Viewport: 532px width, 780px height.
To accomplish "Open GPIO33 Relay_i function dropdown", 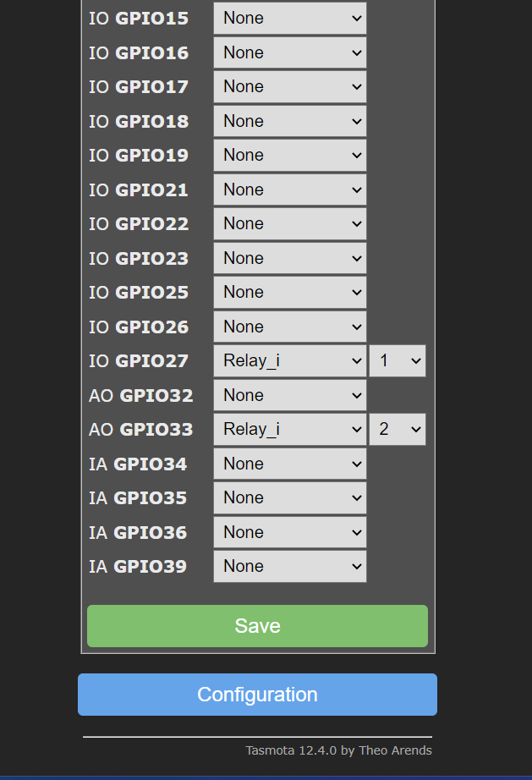I will (289, 429).
